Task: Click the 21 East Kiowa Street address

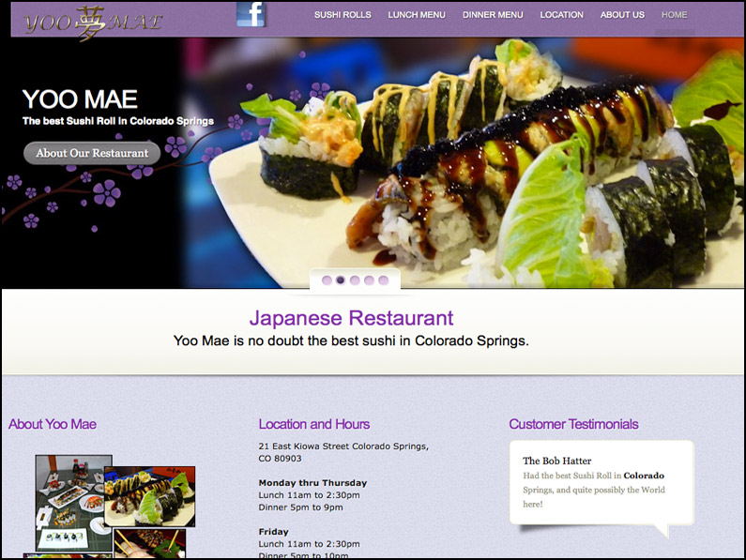Action: [343, 452]
